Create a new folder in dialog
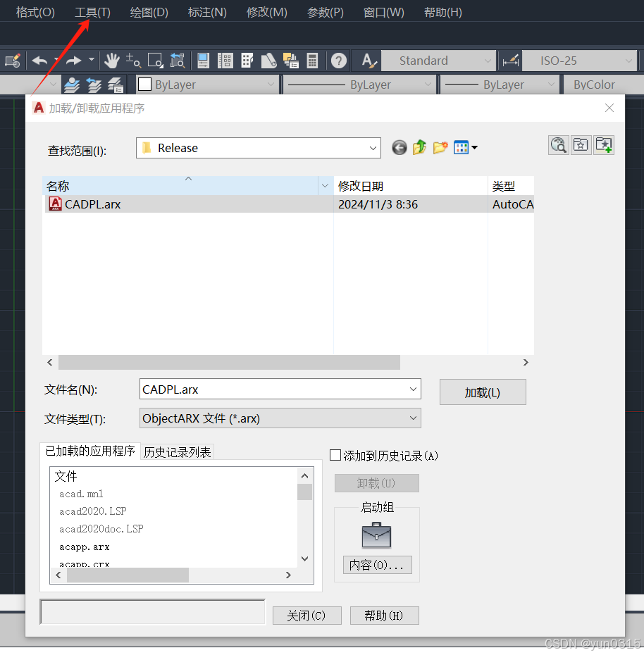Screen dimensions: 644x655 click(440, 147)
